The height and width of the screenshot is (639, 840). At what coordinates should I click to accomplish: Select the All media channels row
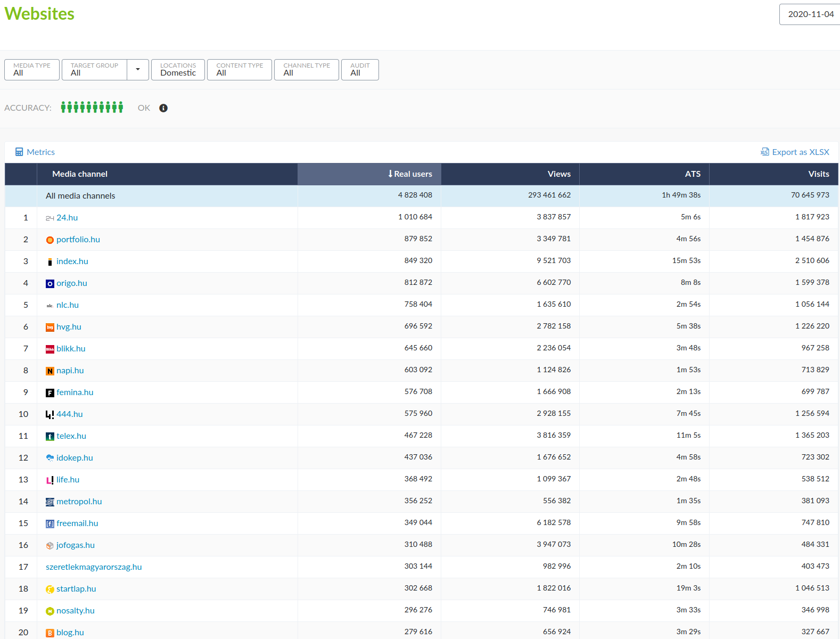[422, 196]
